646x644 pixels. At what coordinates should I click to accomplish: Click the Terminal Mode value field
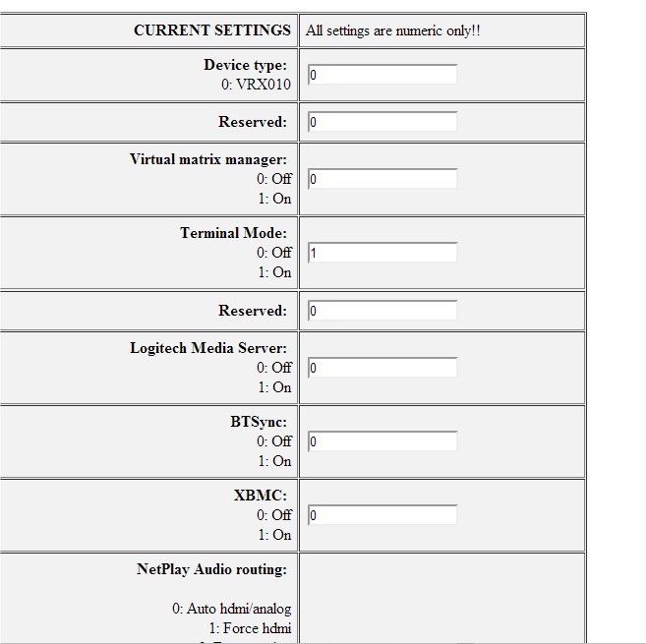[x=382, y=253]
